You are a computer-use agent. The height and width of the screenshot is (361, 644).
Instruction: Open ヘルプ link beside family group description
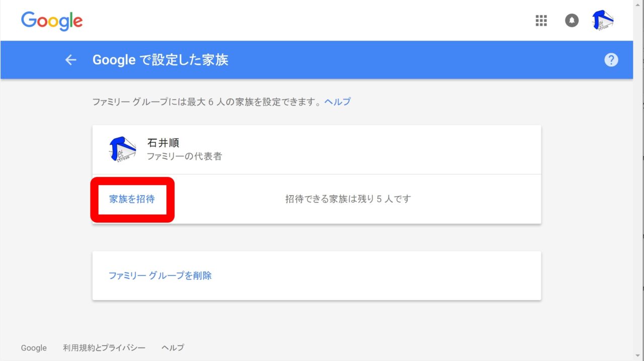click(337, 102)
